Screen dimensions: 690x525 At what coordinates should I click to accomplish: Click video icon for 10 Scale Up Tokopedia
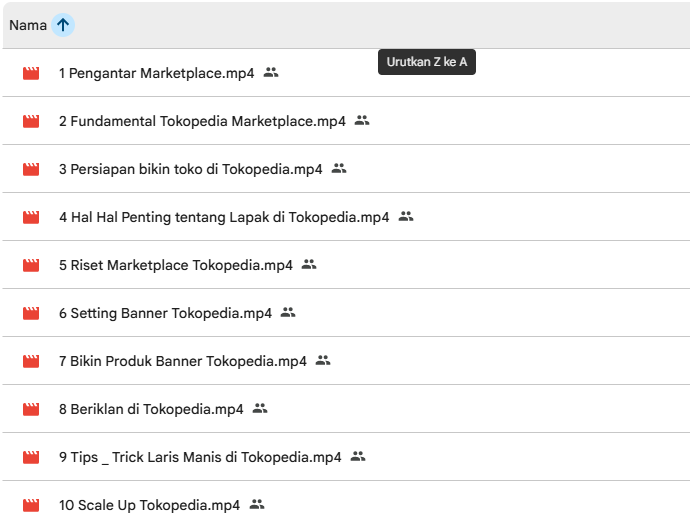(x=31, y=505)
